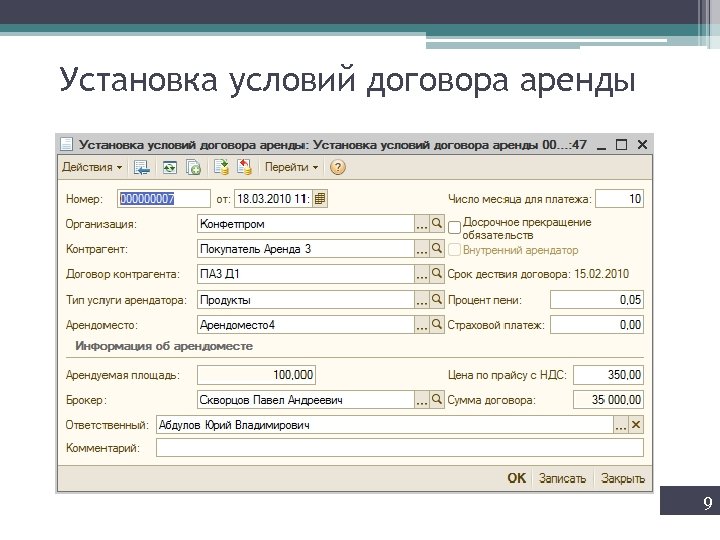Click the Ответственный field Абдулов Юрий Владимирович
The height and width of the screenshot is (540, 720).
click(x=385, y=425)
